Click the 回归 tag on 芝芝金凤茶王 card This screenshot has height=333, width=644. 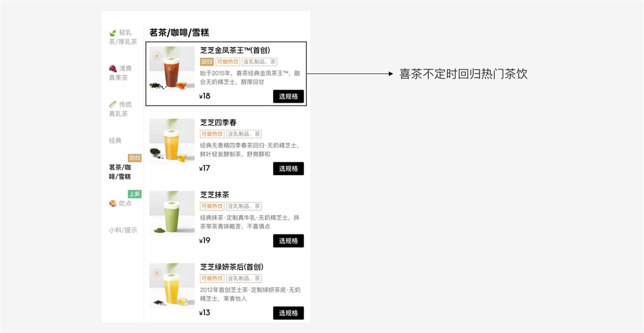(x=207, y=61)
